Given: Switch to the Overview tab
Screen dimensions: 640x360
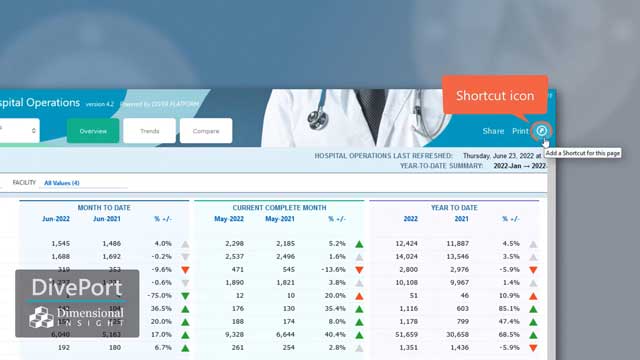Looking at the screenshot, I should (x=93, y=131).
